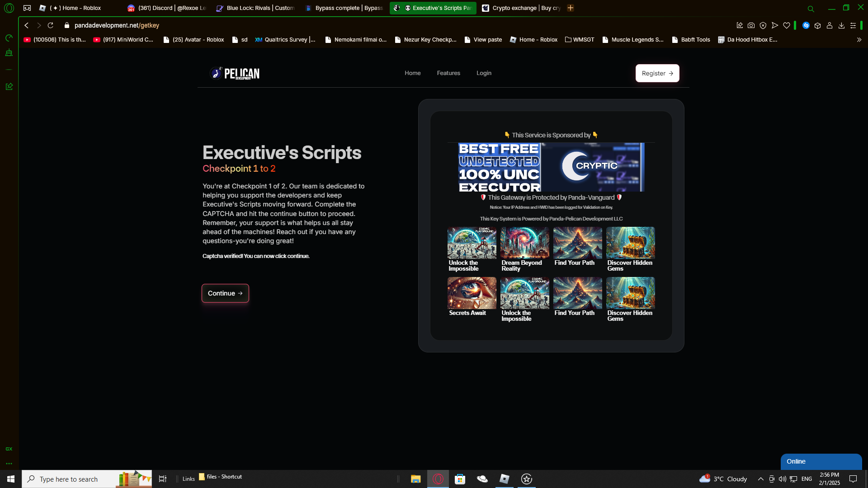Open the WMSGT bookmarks folder
This screenshot has height=488, width=868.
(580, 40)
